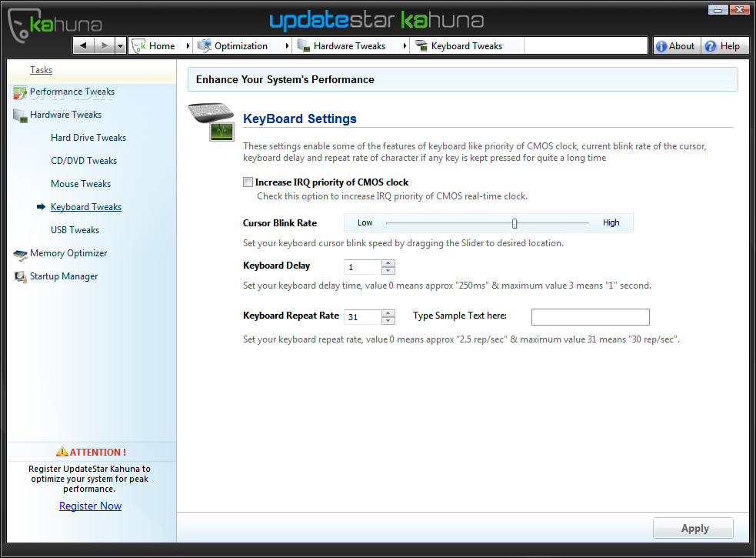756x558 pixels.
Task: Click the Hardware Tweaks breadcrumb icon
Action: (x=303, y=46)
